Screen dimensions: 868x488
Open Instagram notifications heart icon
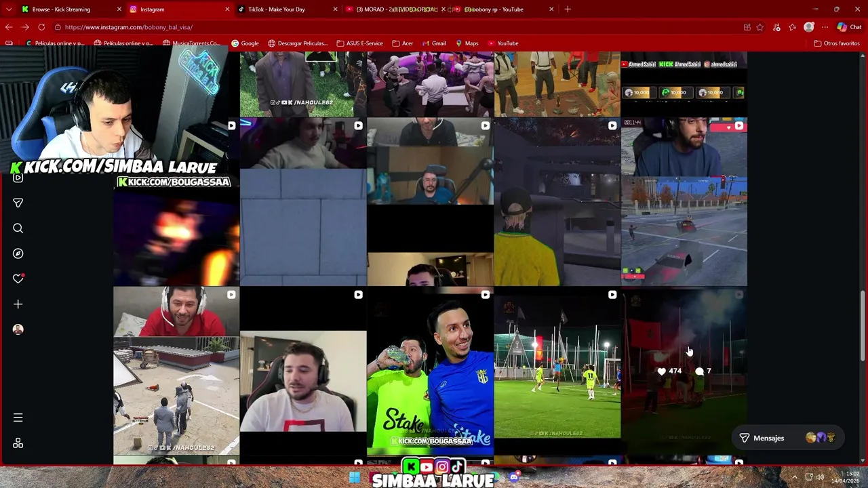coord(18,279)
